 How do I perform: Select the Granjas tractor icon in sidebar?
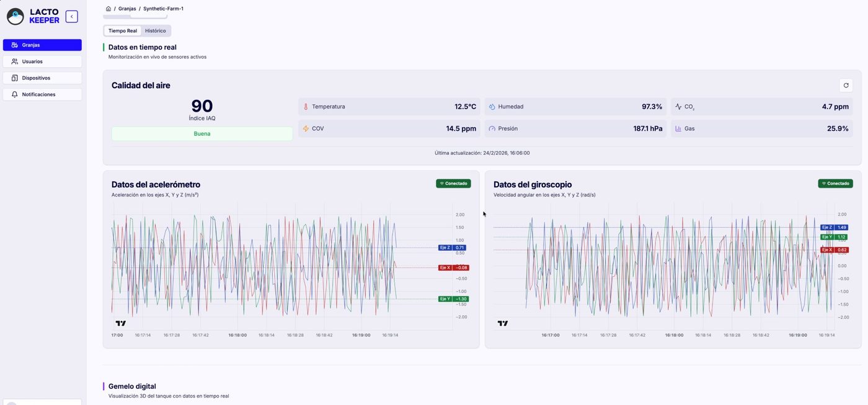click(14, 45)
